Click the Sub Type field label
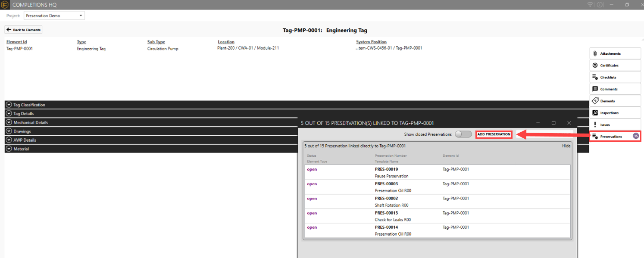This screenshot has width=644, height=258. (156, 42)
